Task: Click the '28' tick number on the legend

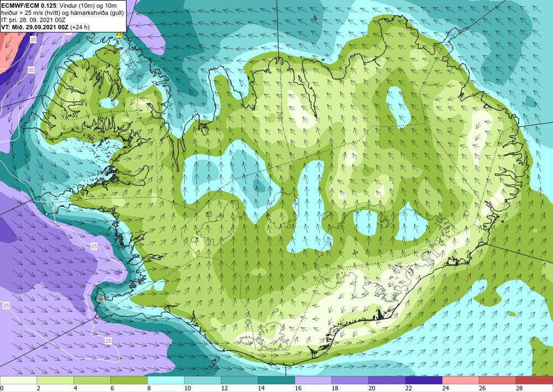Action: (x=519, y=388)
